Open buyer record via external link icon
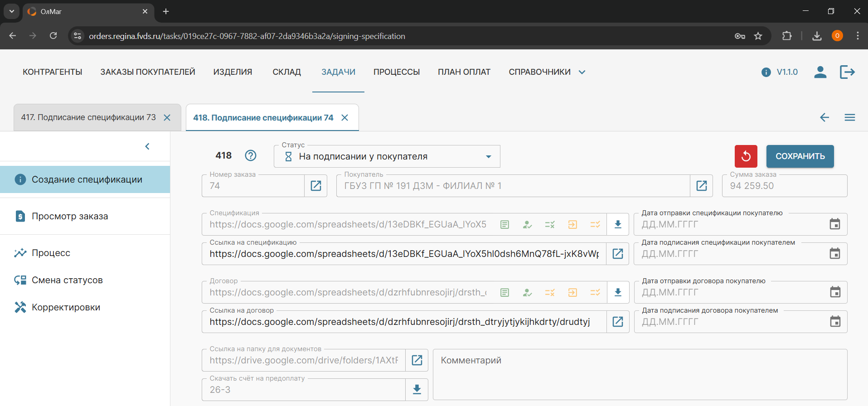The image size is (868, 406). click(x=701, y=186)
